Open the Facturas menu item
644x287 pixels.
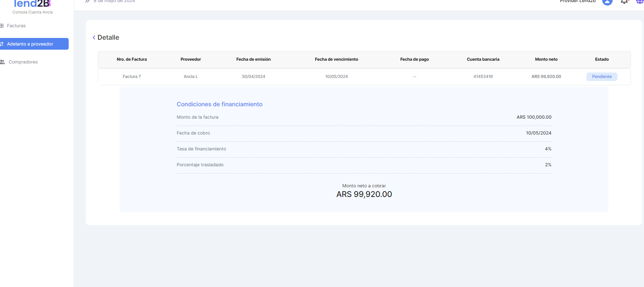(x=16, y=26)
